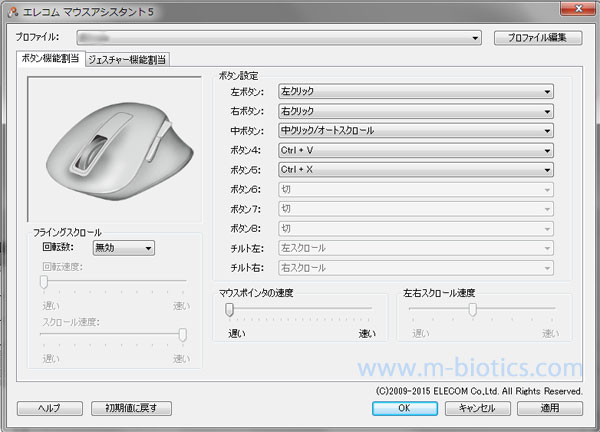Click the 左右スクロール速度 slider handle
Image resolution: width=600 pixels, height=432 pixels.
(x=472, y=309)
